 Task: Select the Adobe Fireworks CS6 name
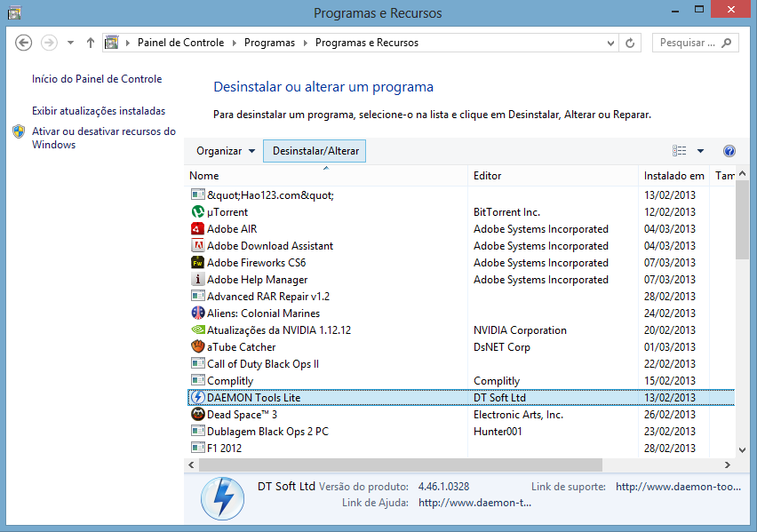(257, 263)
